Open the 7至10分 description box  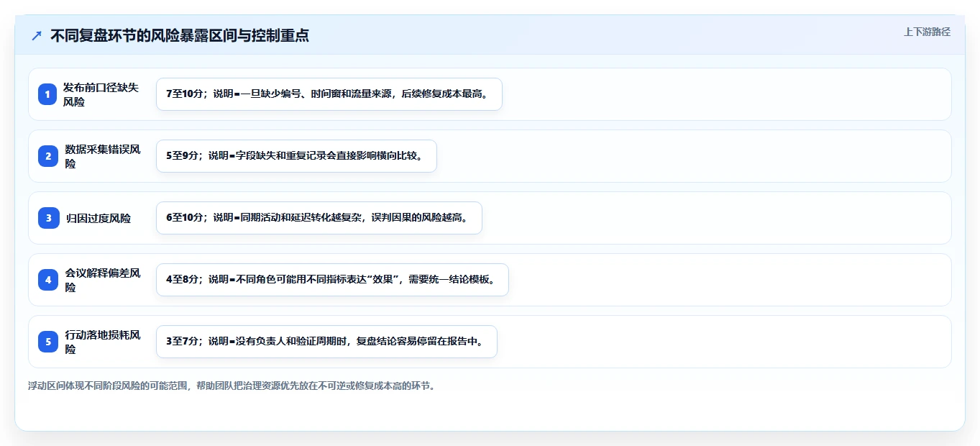pos(329,94)
